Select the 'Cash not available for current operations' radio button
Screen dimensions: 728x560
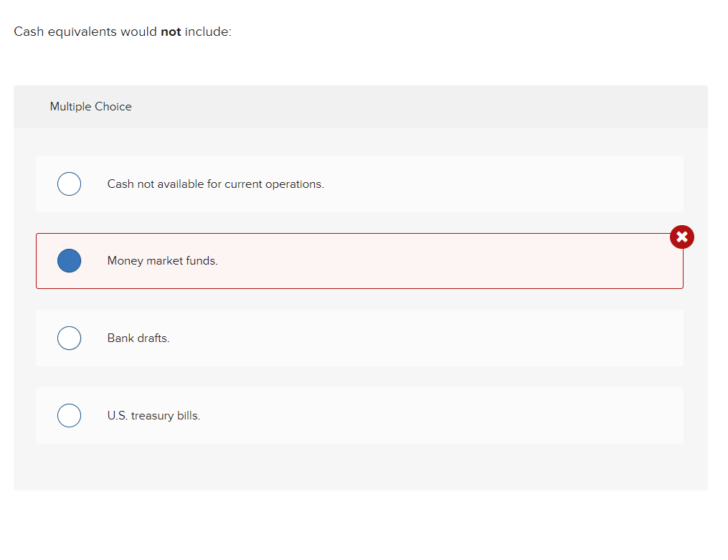click(x=69, y=184)
